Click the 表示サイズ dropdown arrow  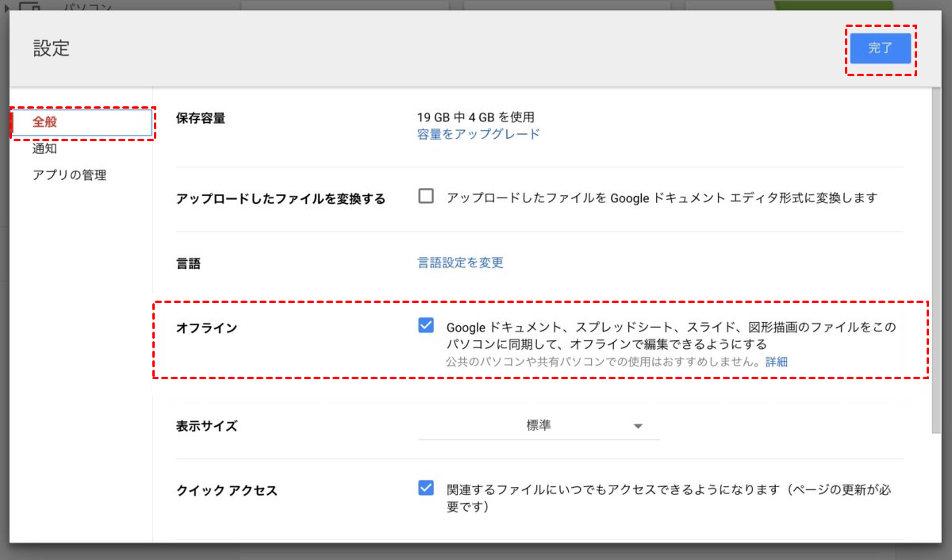(638, 427)
